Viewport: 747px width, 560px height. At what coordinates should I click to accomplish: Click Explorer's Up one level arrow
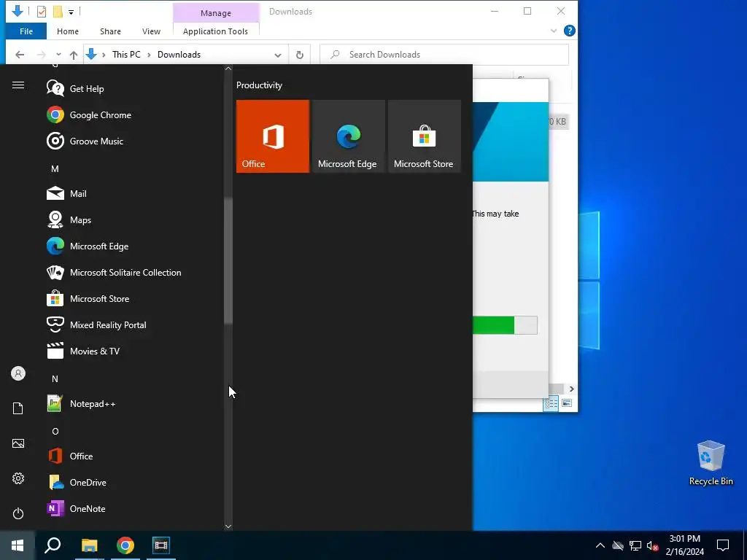pos(74,55)
